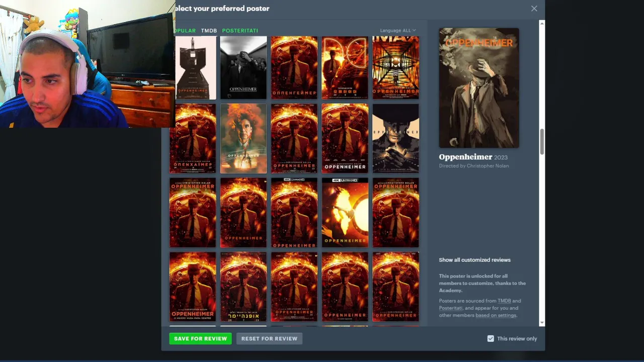Select the Ukrainian ОПЕНХАЙМЕР poster
644x362 pixels.
(x=193, y=138)
